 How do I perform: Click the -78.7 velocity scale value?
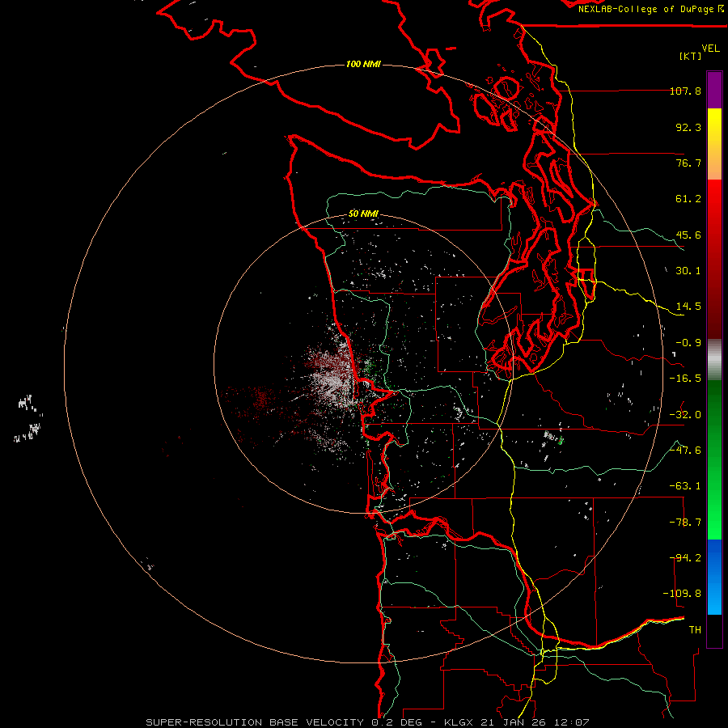pyautogui.click(x=685, y=523)
